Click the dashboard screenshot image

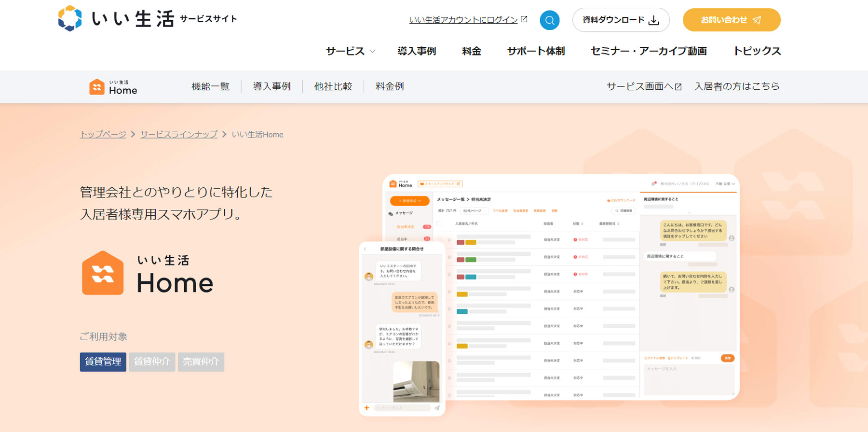pos(561,287)
